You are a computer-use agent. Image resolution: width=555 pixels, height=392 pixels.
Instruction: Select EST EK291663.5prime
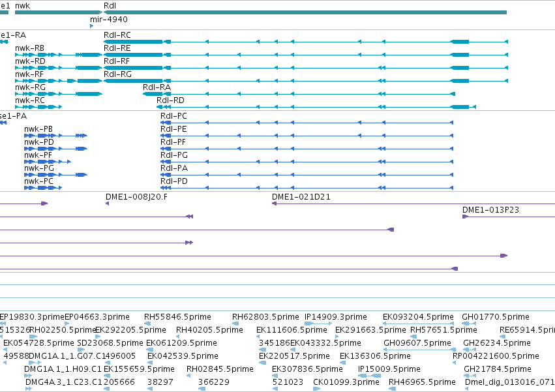370,330
